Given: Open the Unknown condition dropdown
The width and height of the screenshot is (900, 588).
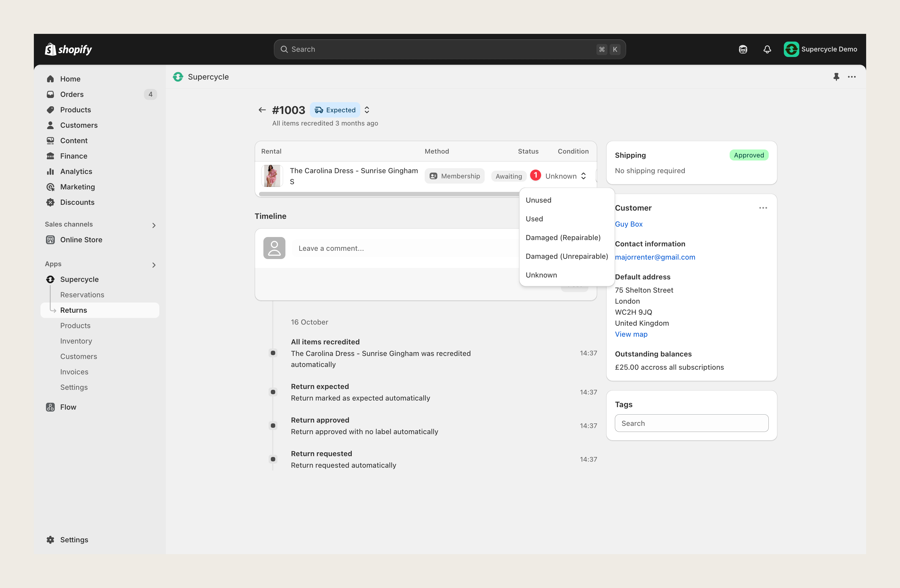Looking at the screenshot, I should 566,176.
